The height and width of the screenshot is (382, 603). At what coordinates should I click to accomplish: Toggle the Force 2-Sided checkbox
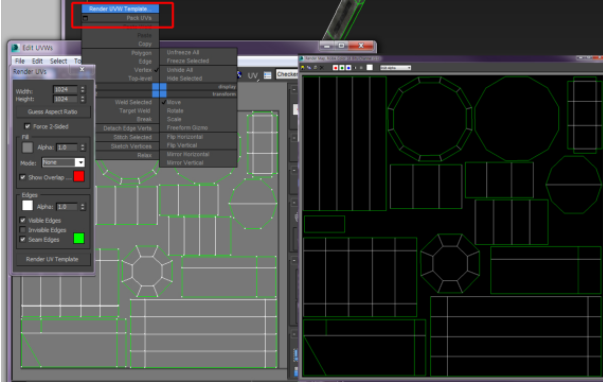click(x=27, y=126)
